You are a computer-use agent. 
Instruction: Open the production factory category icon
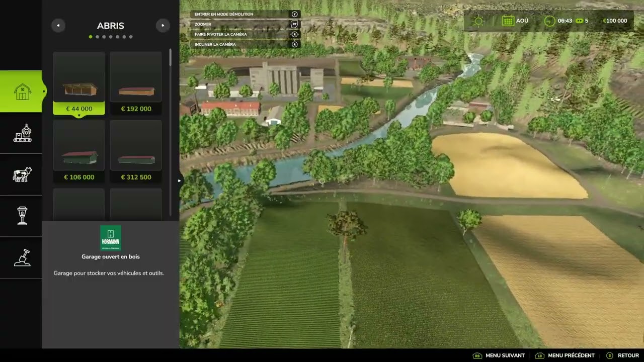(x=22, y=133)
